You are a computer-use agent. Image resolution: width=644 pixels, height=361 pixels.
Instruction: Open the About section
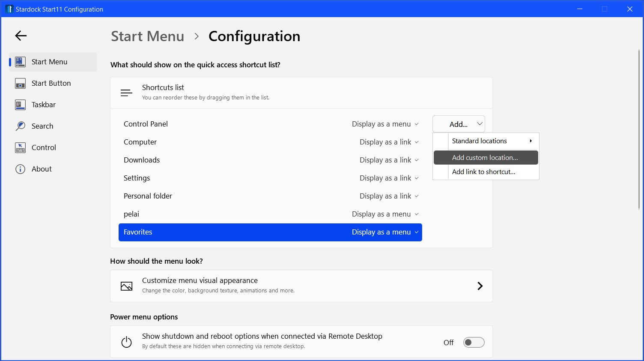(53, 169)
